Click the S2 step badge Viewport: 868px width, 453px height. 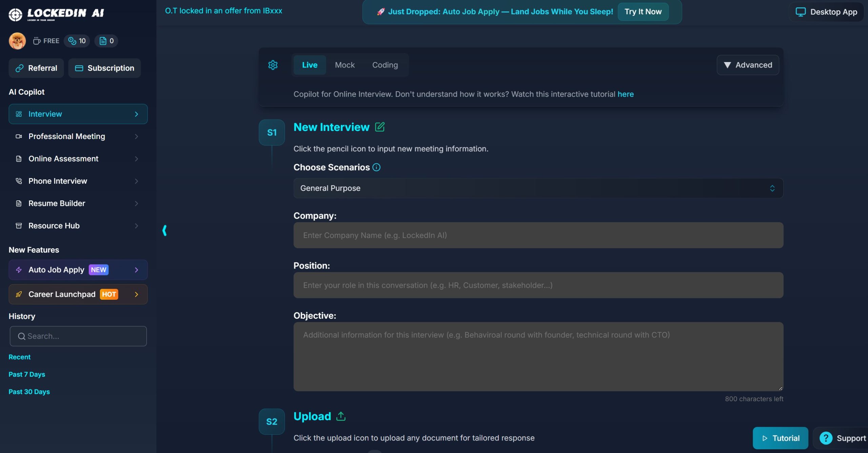point(272,422)
